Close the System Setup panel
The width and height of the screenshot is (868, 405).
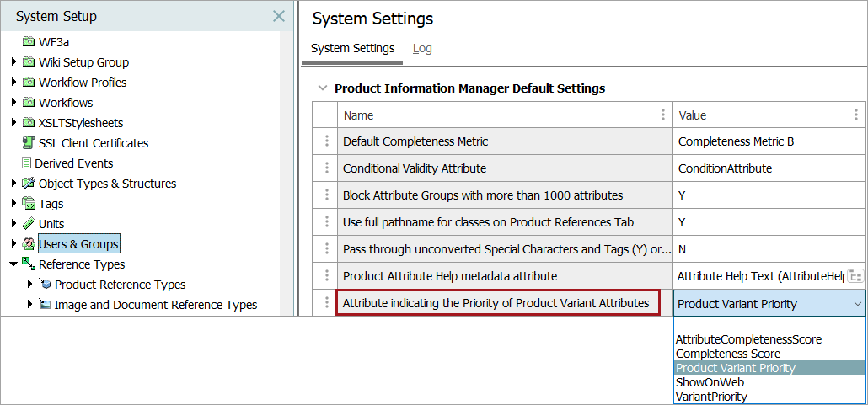[279, 16]
